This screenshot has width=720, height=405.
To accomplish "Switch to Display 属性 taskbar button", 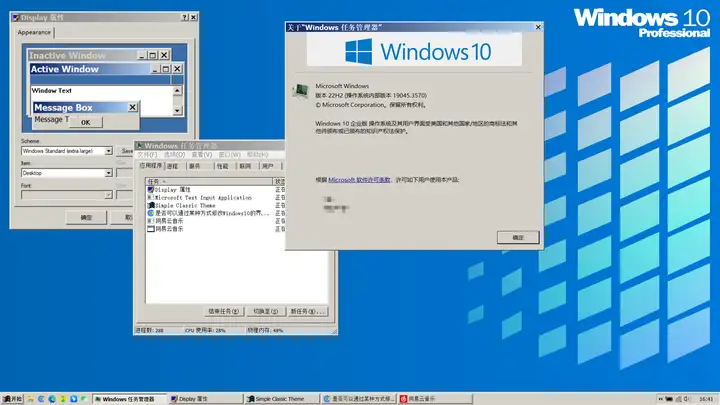I will coord(205,399).
